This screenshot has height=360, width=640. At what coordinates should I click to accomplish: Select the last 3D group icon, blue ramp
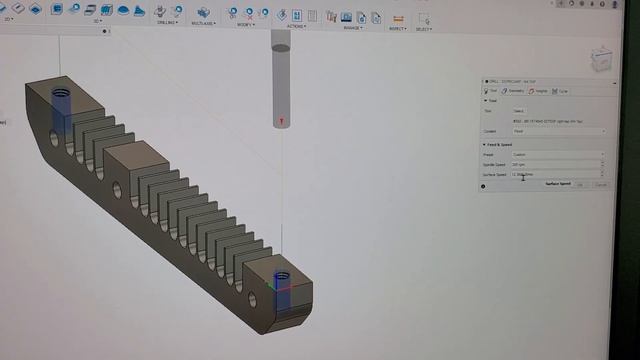click(x=139, y=11)
